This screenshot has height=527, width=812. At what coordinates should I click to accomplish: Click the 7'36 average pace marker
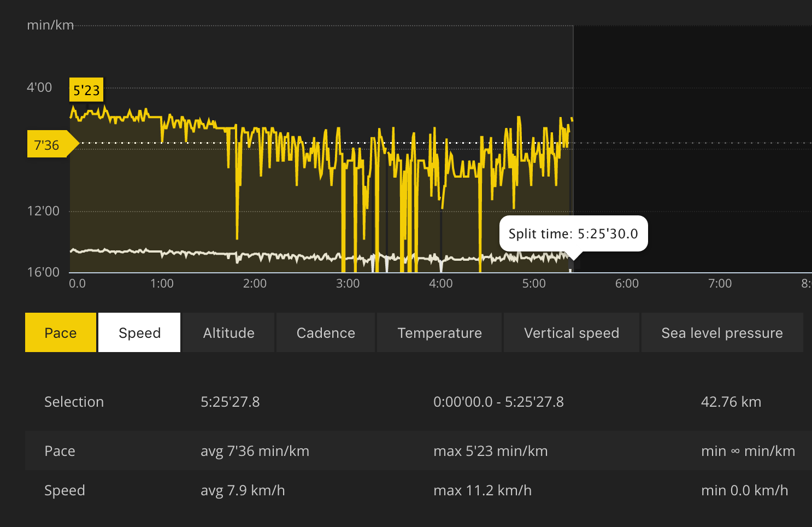coord(47,145)
